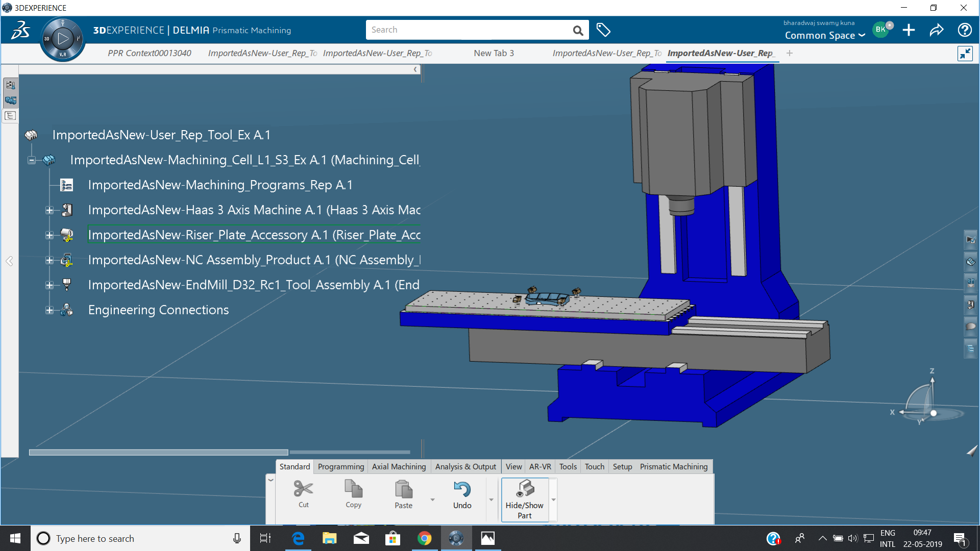Image resolution: width=980 pixels, height=551 pixels.
Task: Toggle Hide/Show Part
Action: tap(525, 499)
